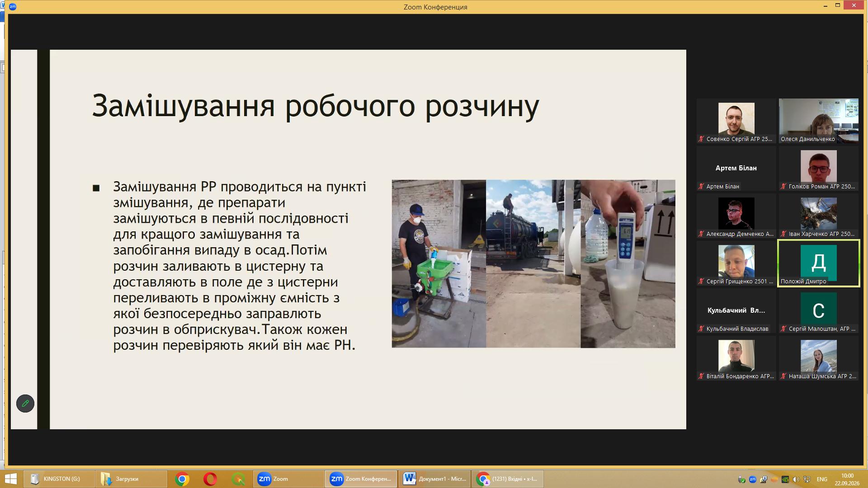This screenshot has width=868, height=488.
Task: Select Наташа Шумська participant tile
Action: point(818,358)
